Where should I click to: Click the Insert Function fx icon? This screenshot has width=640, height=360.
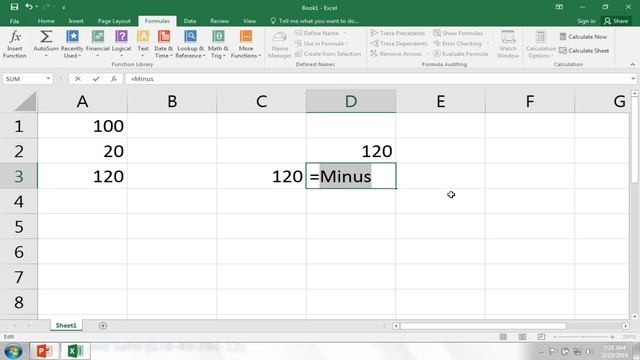tap(15, 44)
